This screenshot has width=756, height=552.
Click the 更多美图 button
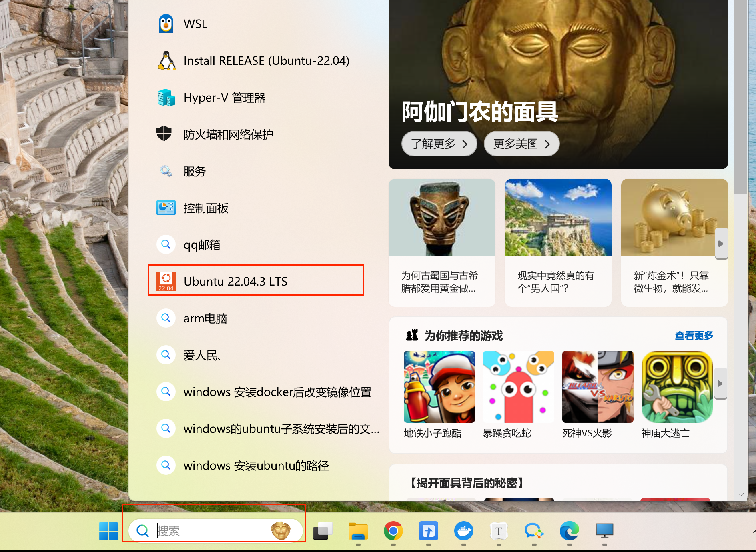point(521,144)
